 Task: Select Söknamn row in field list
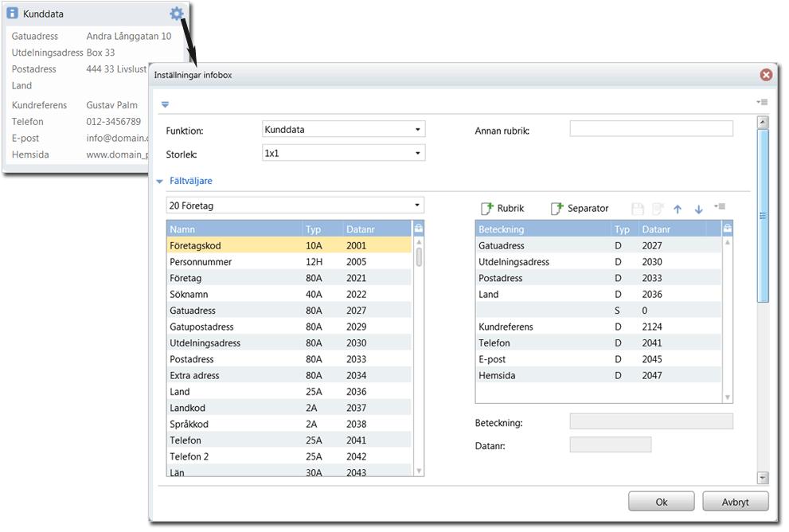(x=289, y=294)
